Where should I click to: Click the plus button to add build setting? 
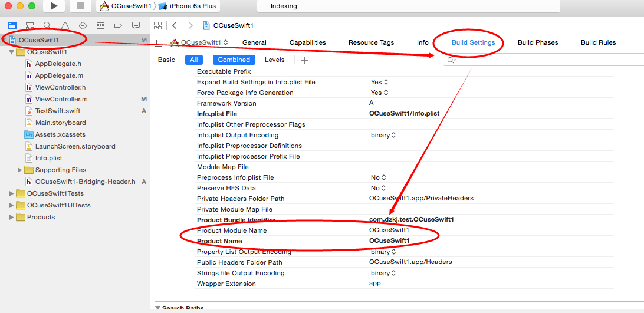point(304,60)
